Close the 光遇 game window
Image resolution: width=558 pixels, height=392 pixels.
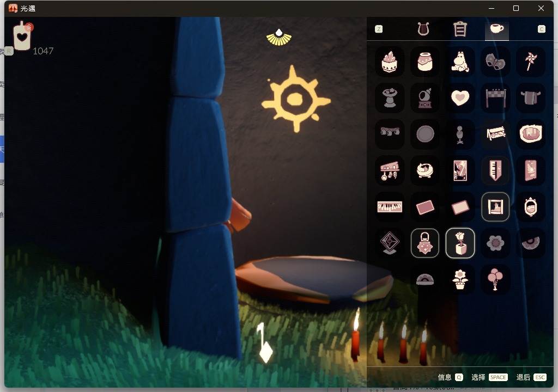click(x=541, y=8)
